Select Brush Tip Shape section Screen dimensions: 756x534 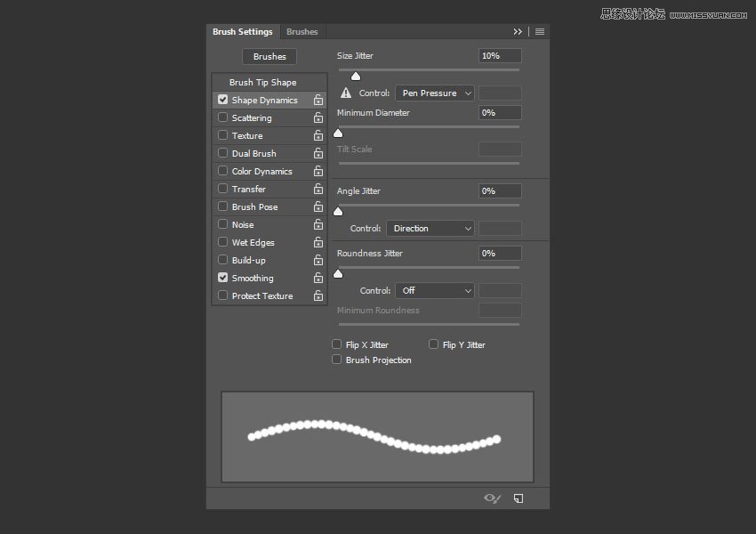262,83
